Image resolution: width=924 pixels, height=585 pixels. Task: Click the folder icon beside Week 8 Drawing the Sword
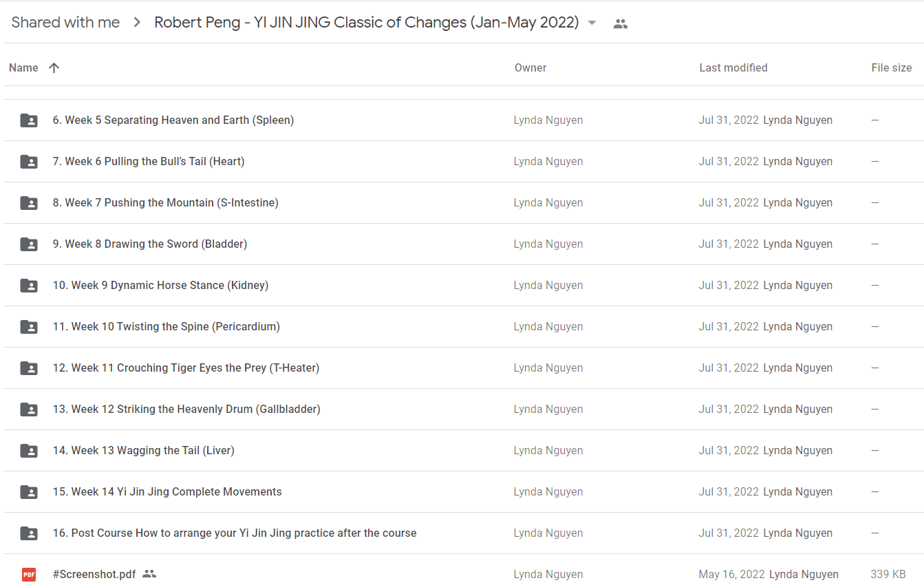coord(29,244)
